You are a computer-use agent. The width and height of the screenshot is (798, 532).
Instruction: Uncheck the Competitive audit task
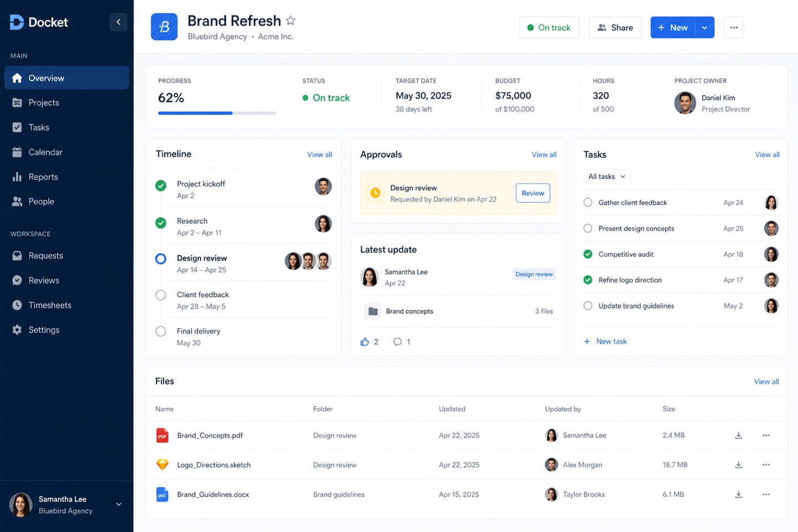588,254
